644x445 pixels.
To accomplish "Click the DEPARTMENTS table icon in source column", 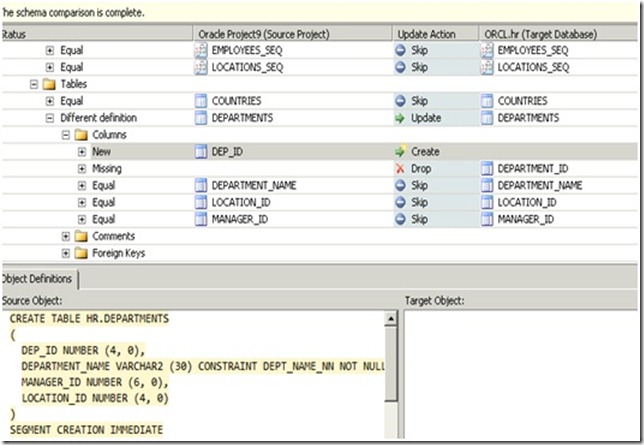I will (x=200, y=118).
